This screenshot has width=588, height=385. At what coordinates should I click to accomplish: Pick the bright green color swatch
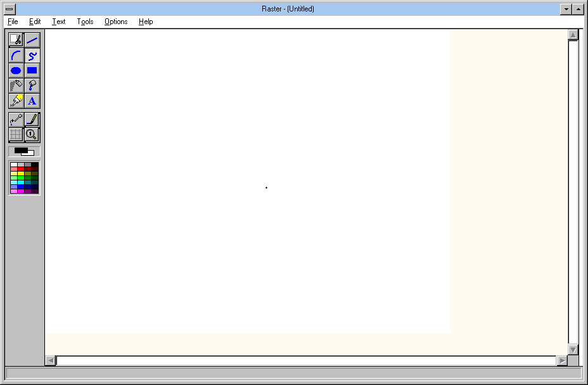(21, 178)
